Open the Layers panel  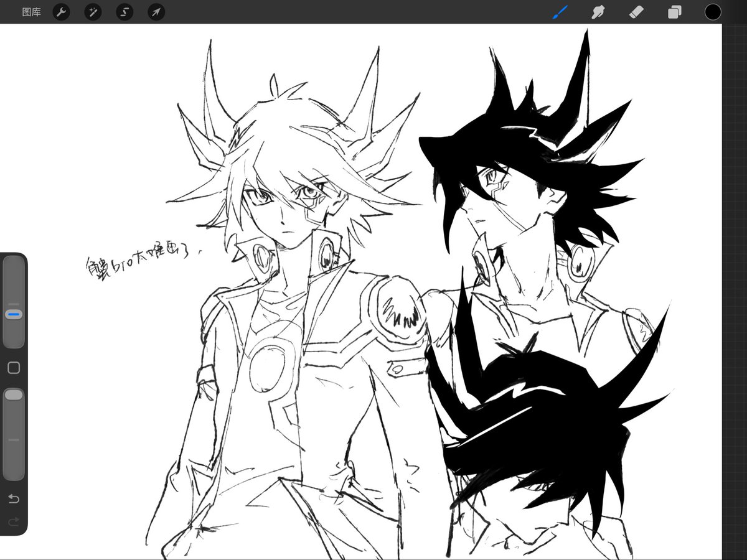coord(675,12)
